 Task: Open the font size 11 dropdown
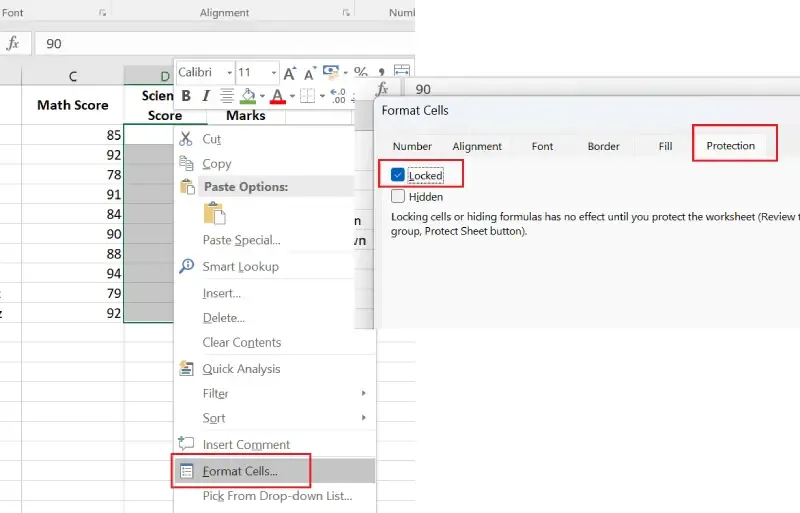click(274, 73)
